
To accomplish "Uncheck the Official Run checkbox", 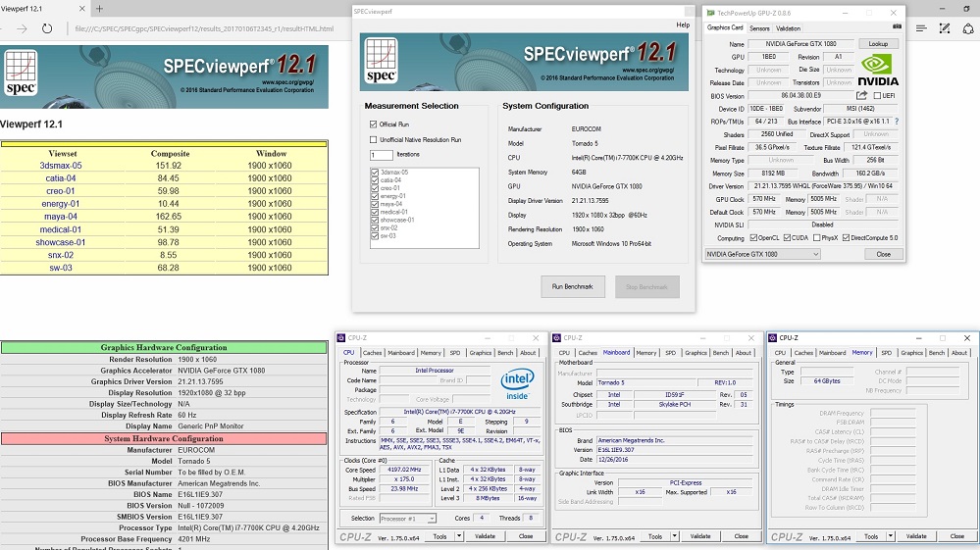I will click(x=374, y=125).
